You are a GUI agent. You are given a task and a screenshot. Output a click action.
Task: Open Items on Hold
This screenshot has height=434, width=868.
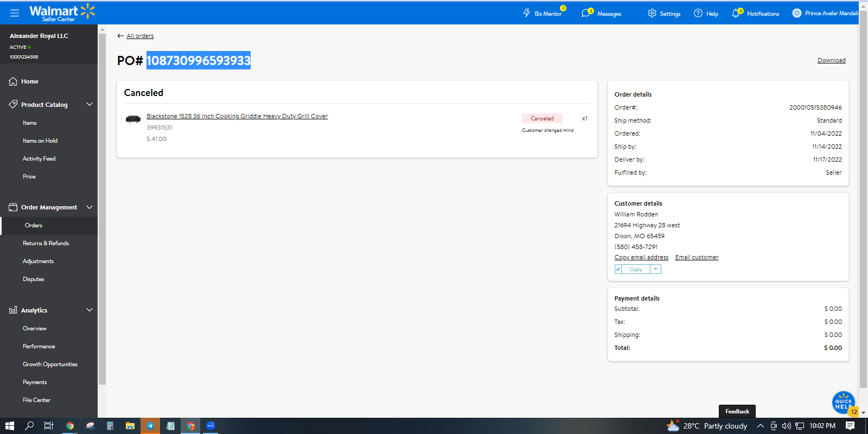[x=40, y=141]
